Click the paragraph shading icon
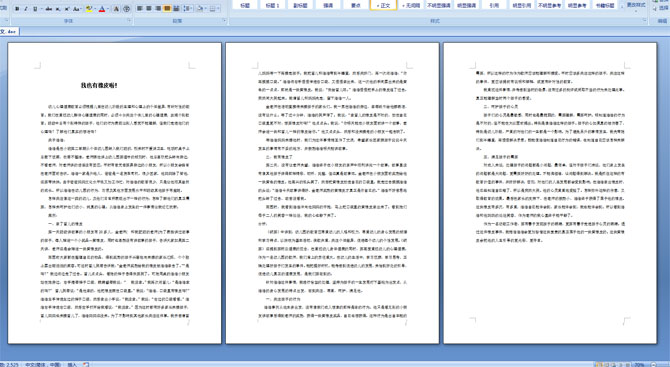Image resolution: width=670 pixels, height=367 pixels. tap(200, 9)
